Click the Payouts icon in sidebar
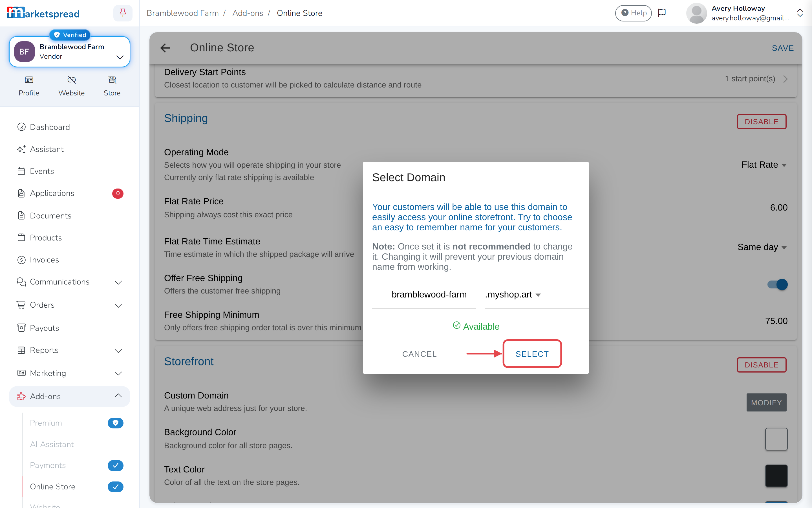Screen dimensions: 812x508 (21, 328)
